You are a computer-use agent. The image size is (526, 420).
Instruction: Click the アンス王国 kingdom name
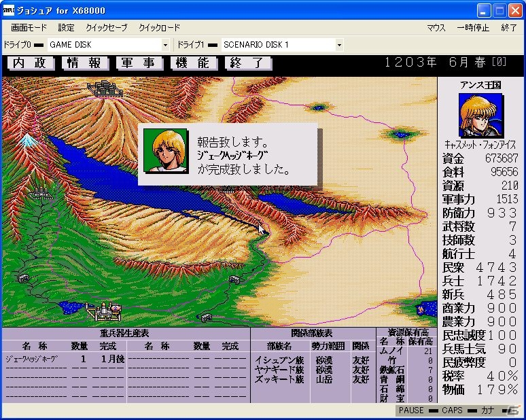pyautogui.click(x=480, y=85)
